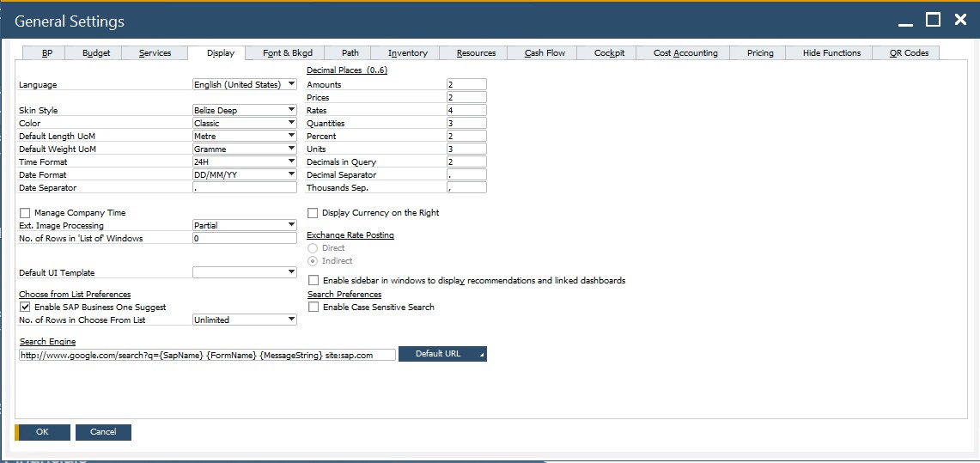
Task: Click the Decimals in Query field
Action: [x=466, y=161]
